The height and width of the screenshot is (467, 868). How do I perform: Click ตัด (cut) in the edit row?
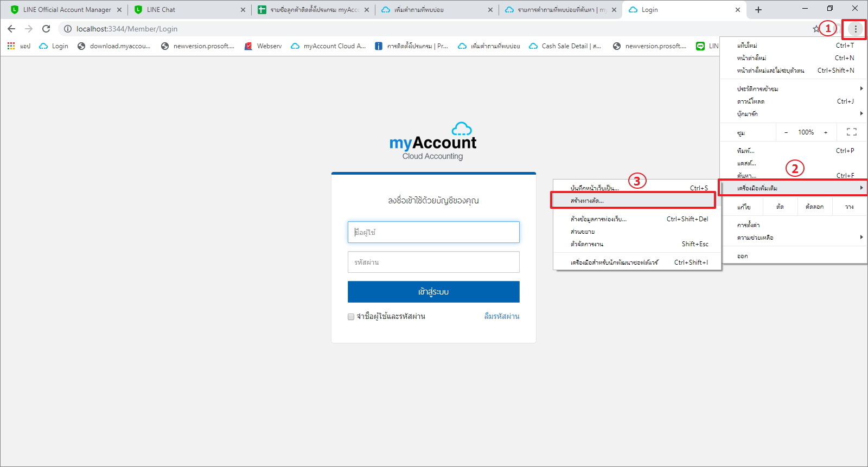click(780, 207)
